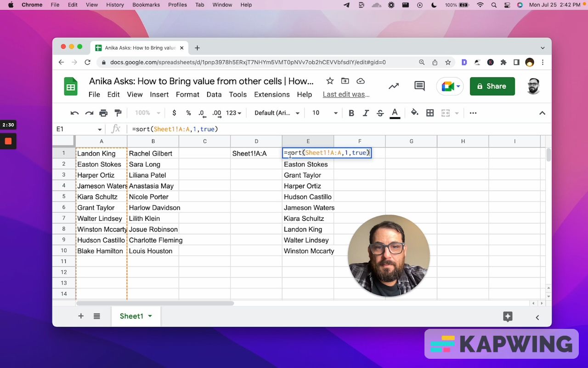The height and width of the screenshot is (368, 588).
Task: Reload the page in Chrome
Action: click(87, 62)
